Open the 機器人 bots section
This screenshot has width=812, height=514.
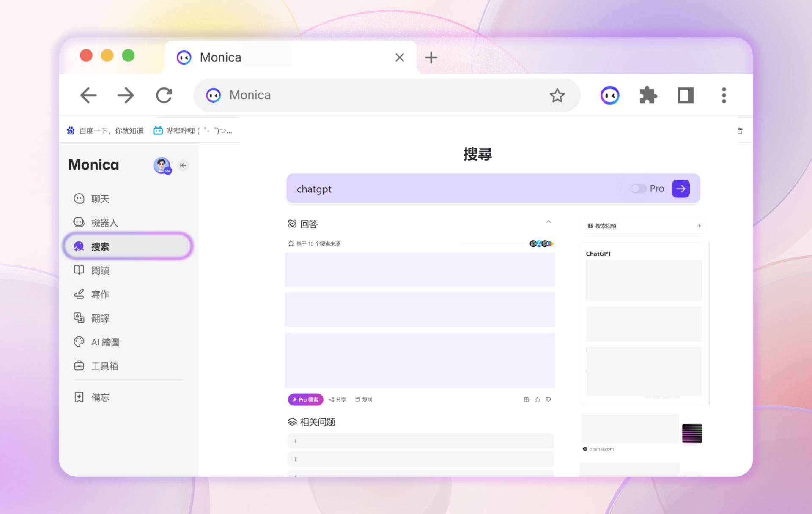[x=104, y=222]
